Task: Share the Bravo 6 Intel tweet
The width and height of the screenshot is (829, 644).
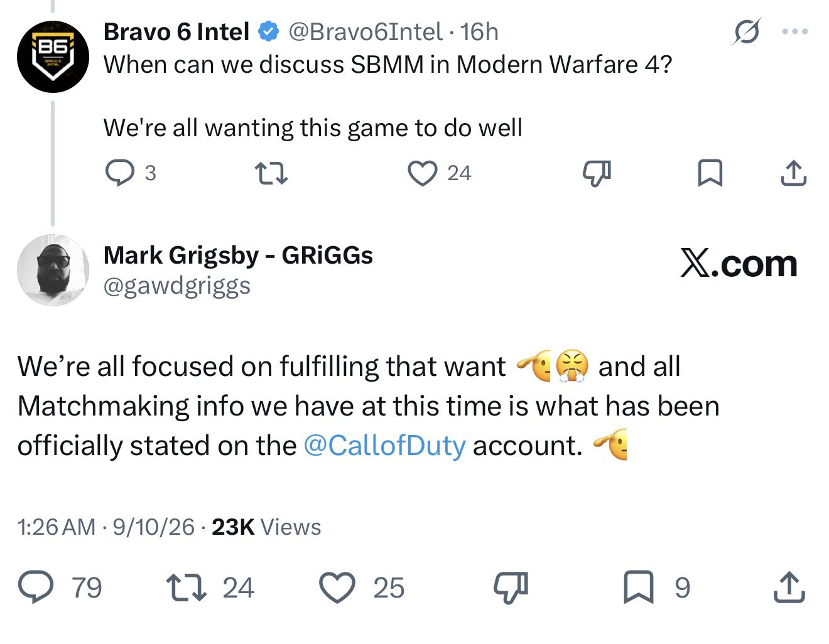Action: pyautogui.click(x=793, y=173)
